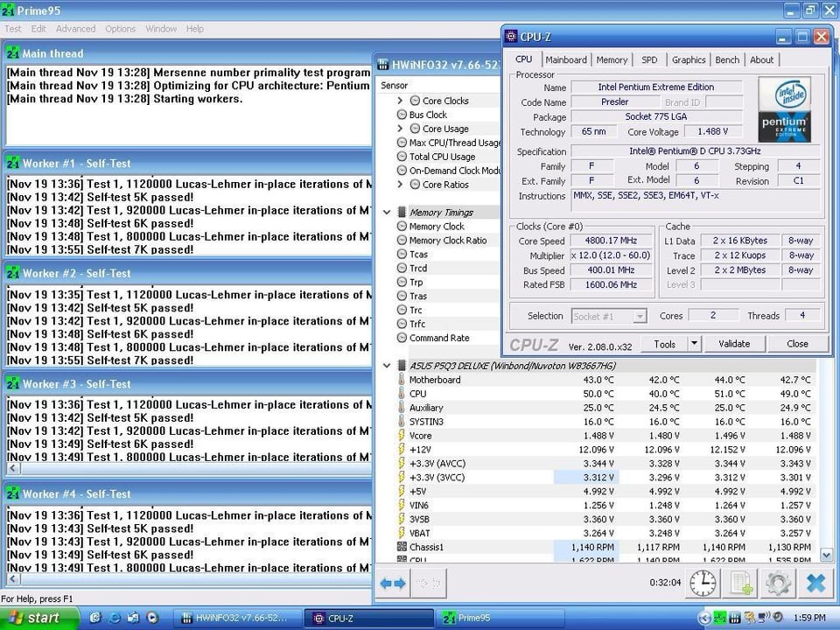Expand the Core Usage sensor row

pyautogui.click(x=400, y=129)
